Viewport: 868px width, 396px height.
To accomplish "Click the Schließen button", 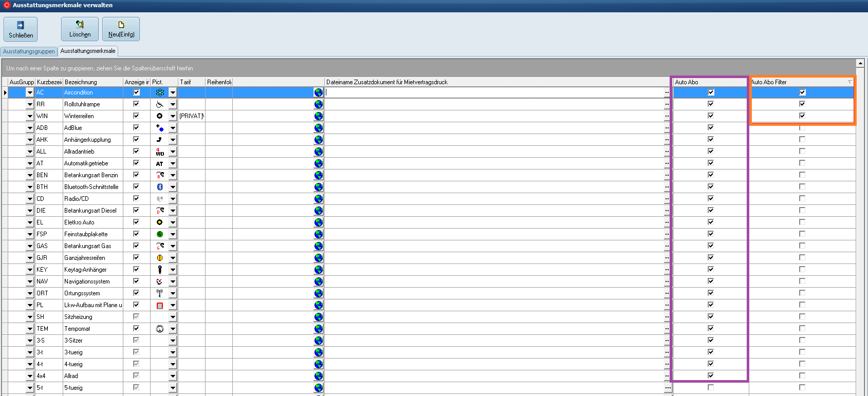I will point(21,29).
